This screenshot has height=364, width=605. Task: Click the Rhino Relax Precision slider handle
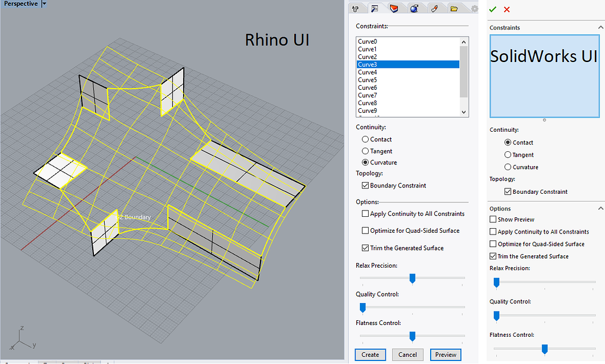[412, 278]
